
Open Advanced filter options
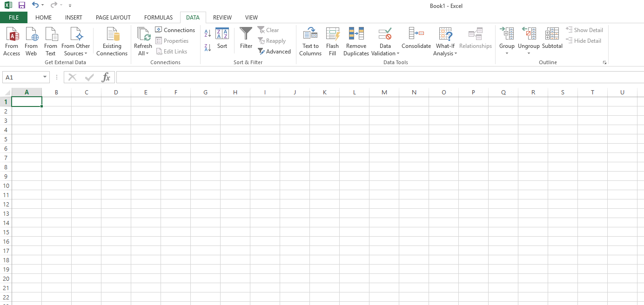pyautogui.click(x=275, y=52)
